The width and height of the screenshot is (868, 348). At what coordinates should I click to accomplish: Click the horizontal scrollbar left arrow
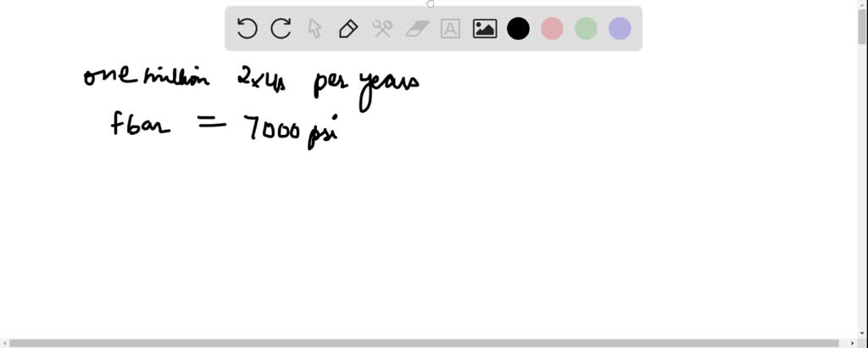point(4,343)
